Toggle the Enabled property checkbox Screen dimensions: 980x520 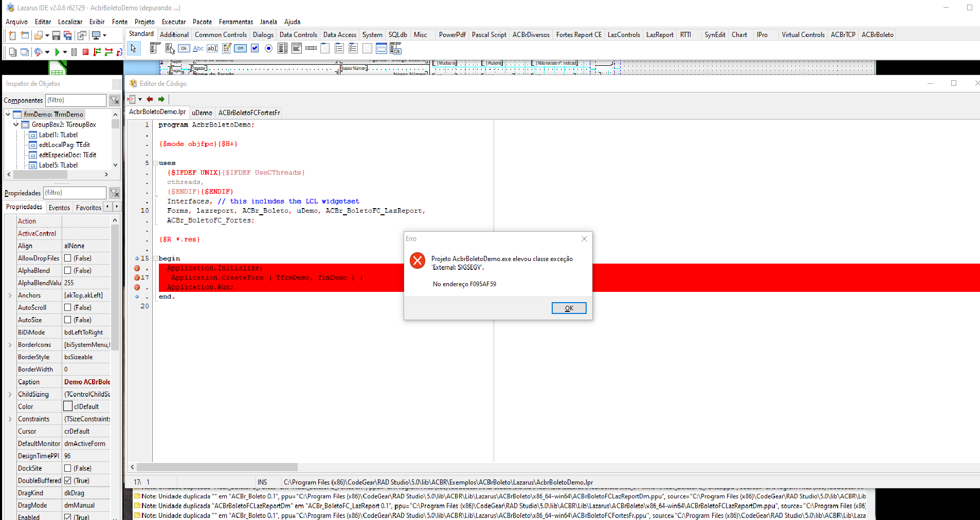click(x=67, y=517)
